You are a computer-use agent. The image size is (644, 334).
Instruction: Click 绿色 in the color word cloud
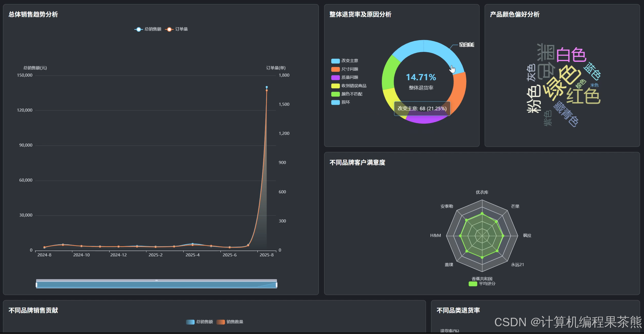[561, 82]
